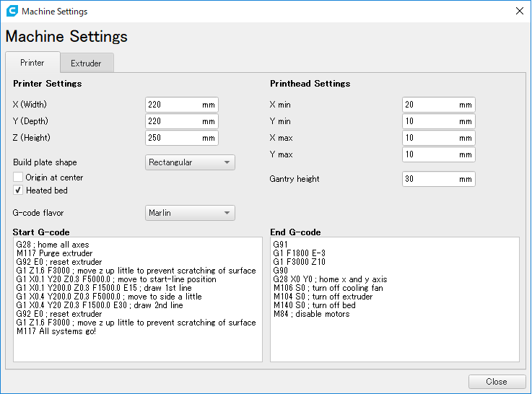The width and height of the screenshot is (532, 394).
Task: Click empty area of End G-code editor
Action: (395, 340)
